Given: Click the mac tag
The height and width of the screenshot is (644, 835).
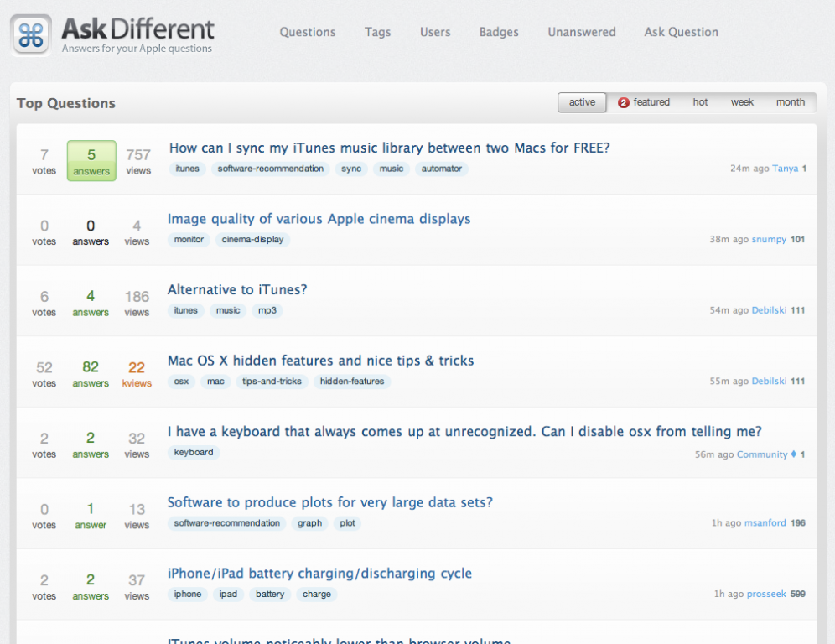Looking at the screenshot, I should (x=215, y=382).
